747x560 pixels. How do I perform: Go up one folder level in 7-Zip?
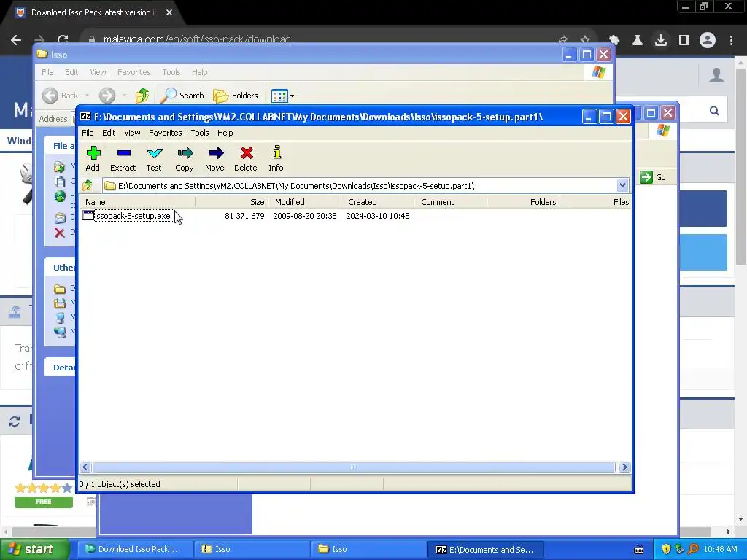click(88, 185)
